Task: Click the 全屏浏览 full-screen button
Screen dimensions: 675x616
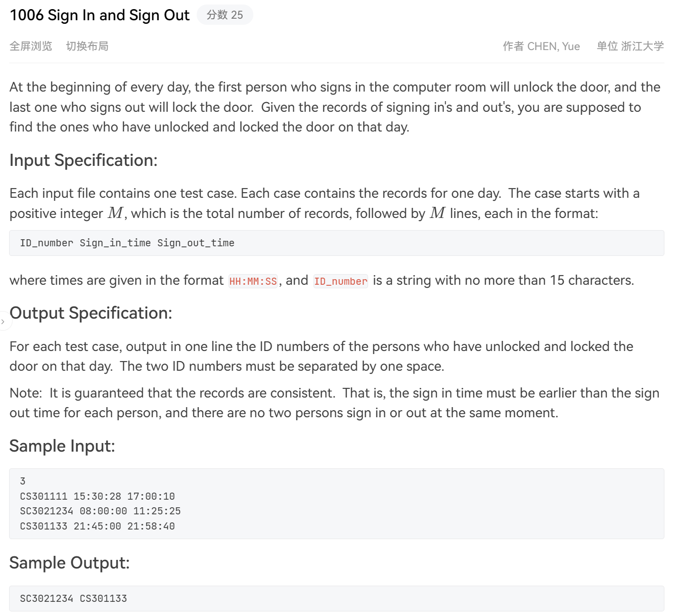Action: click(x=31, y=46)
